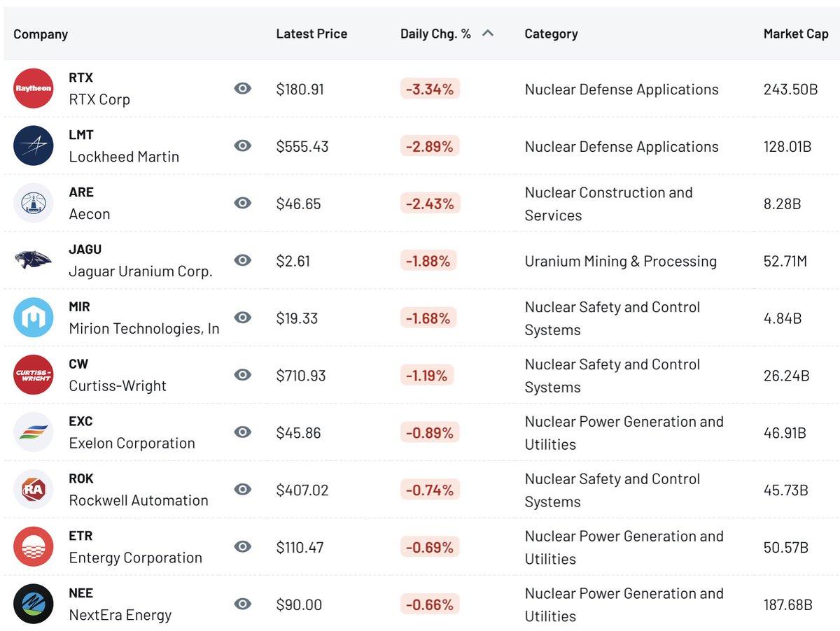This screenshot has width=840, height=631.
Task: Click the -1.88% badge for Jaguar Uranium
Action: coord(428,260)
